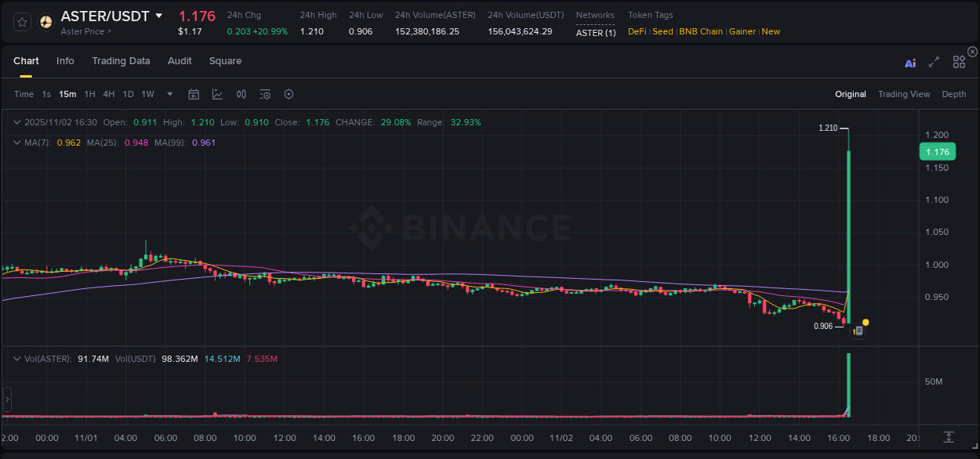The width and height of the screenshot is (980, 459).
Task: Open the widgets layout icon
Action: [x=958, y=61]
